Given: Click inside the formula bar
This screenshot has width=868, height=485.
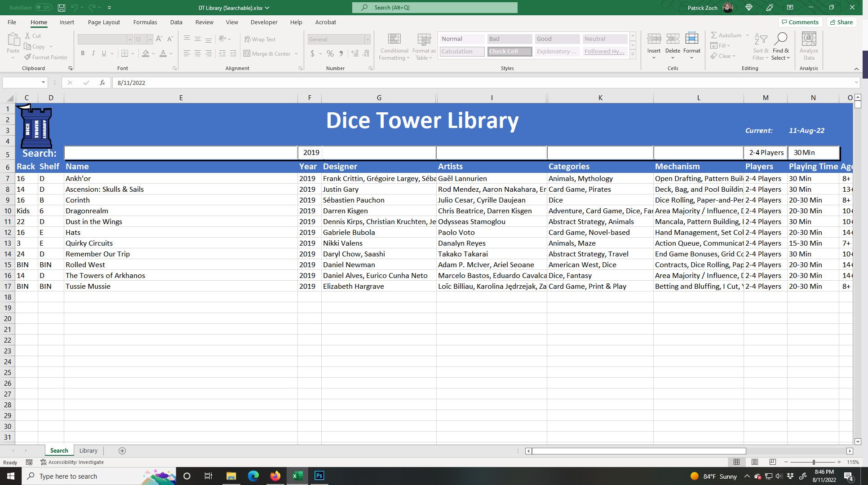Looking at the screenshot, I should pos(270,83).
